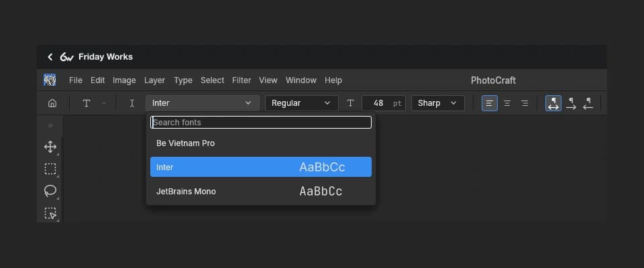Open the Image menu
The image size is (644, 268).
(124, 80)
